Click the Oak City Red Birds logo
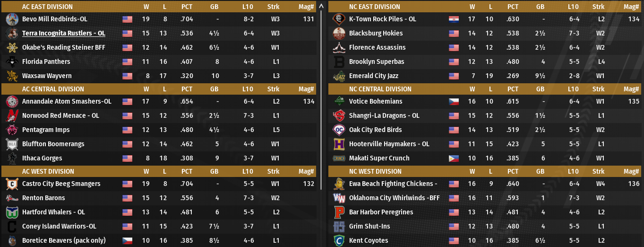Image resolution: width=644 pixels, height=247 pixels. [x=339, y=130]
